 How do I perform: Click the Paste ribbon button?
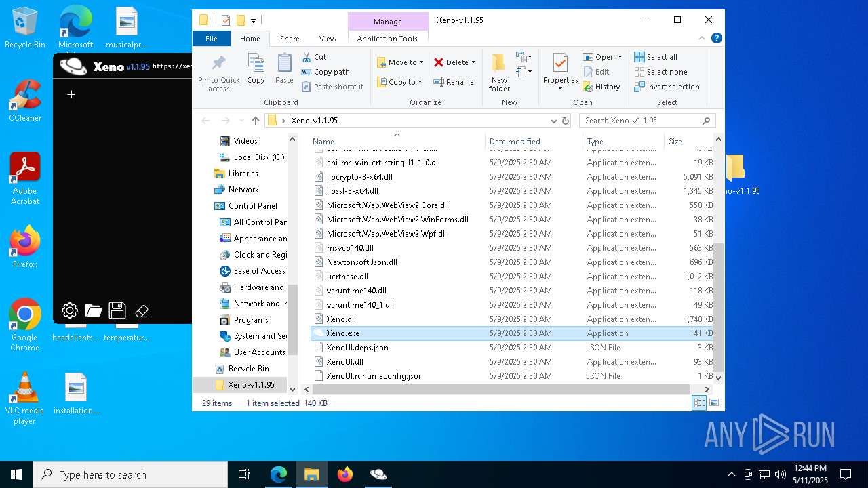(x=284, y=69)
